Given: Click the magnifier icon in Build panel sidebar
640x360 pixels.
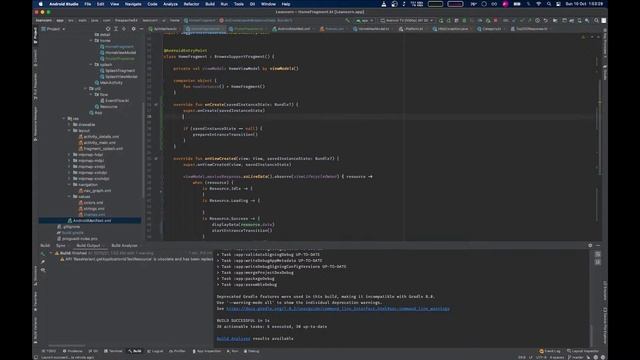Looking at the screenshot, I should [43, 270].
